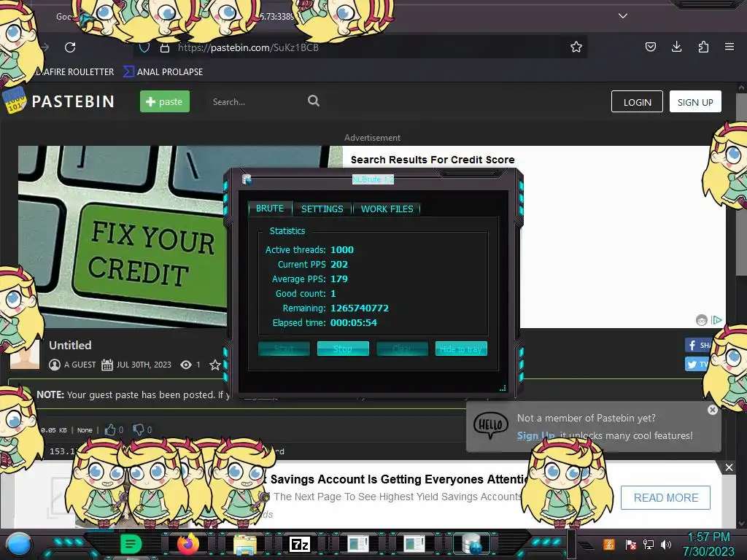
Task: Like the paste with thumbs up
Action: tap(110, 429)
